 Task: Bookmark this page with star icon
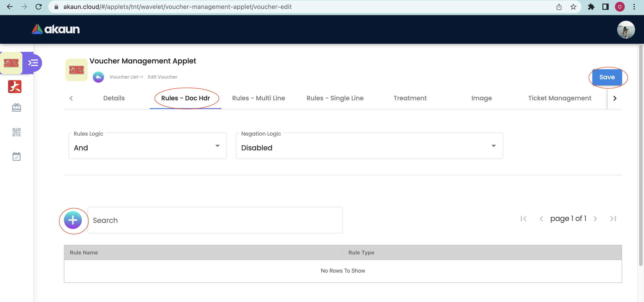(573, 7)
